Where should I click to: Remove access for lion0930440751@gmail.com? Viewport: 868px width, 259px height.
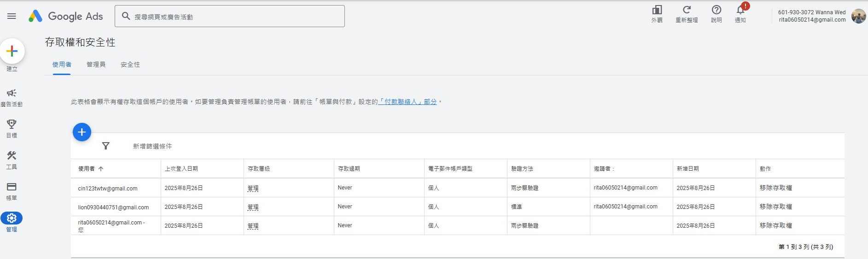click(775, 207)
